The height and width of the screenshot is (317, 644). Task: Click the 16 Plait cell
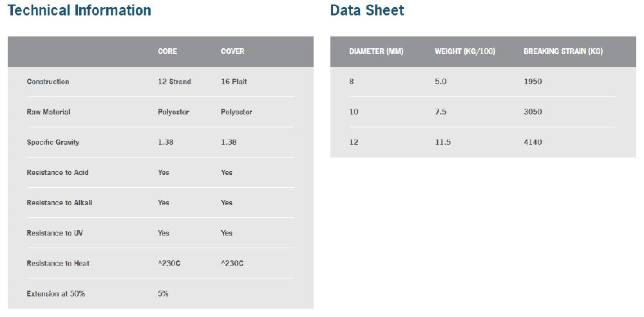coord(234,82)
